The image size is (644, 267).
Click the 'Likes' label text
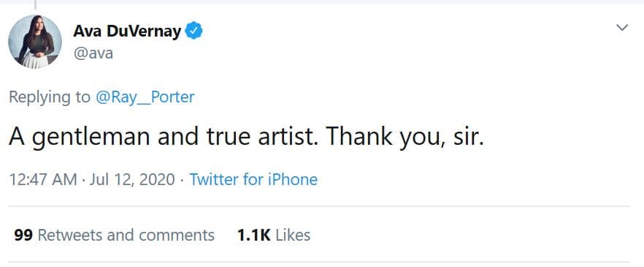tap(293, 235)
